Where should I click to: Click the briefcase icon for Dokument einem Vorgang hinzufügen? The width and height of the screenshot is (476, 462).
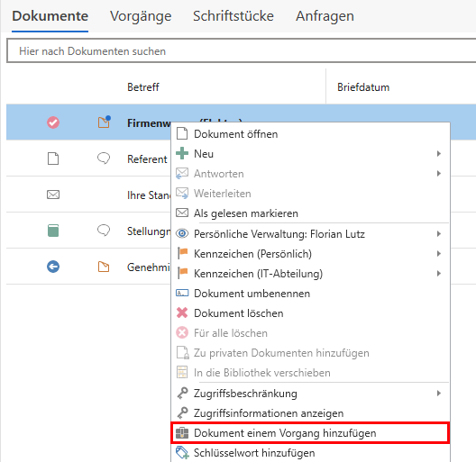[x=182, y=433]
